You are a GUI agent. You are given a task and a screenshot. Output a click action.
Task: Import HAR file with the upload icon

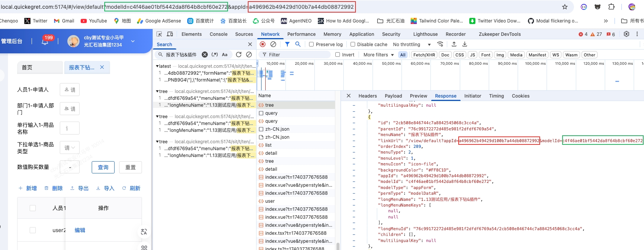pos(454,44)
